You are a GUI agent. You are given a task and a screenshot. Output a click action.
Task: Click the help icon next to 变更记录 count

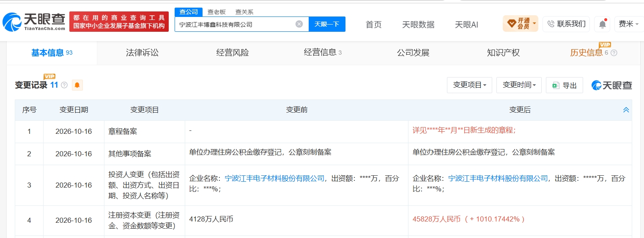pyautogui.click(x=64, y=85)
